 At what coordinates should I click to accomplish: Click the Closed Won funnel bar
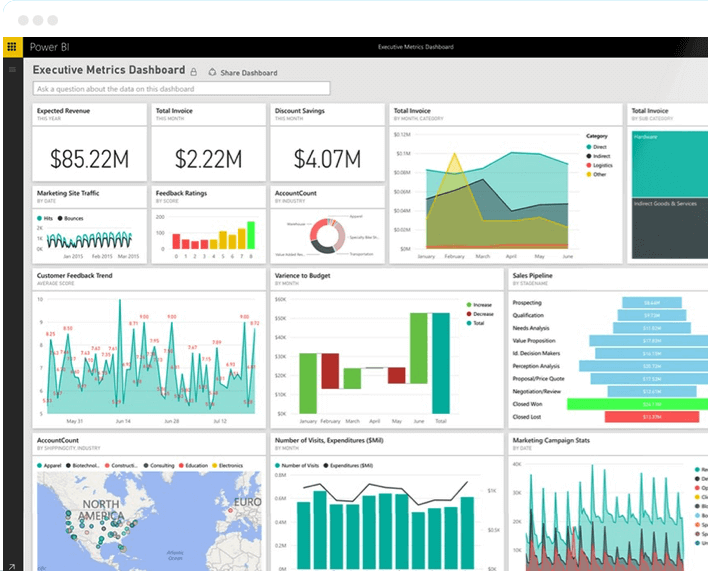click(650, 404)
